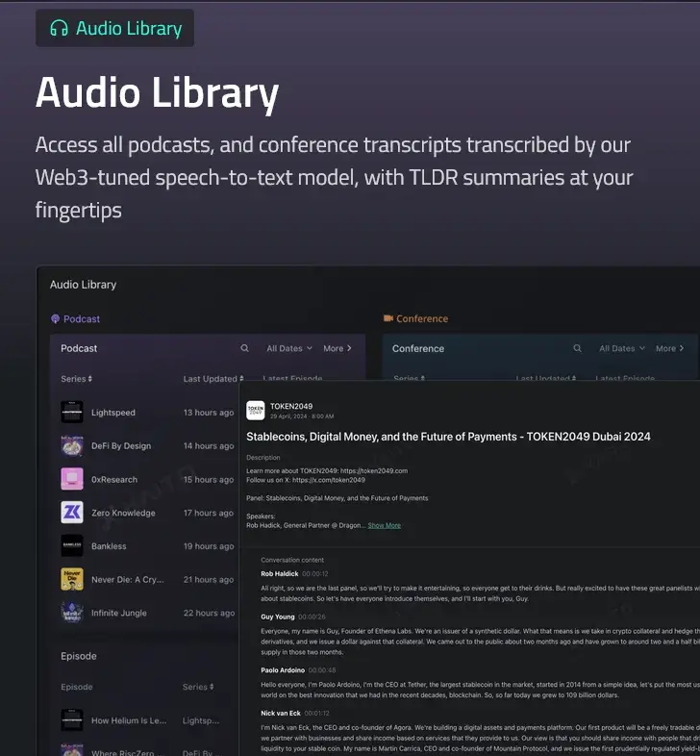Viewport: 700px width, 756px height.
Task: Select the Never Die: A Cry... row text
Action: point(128,580)
